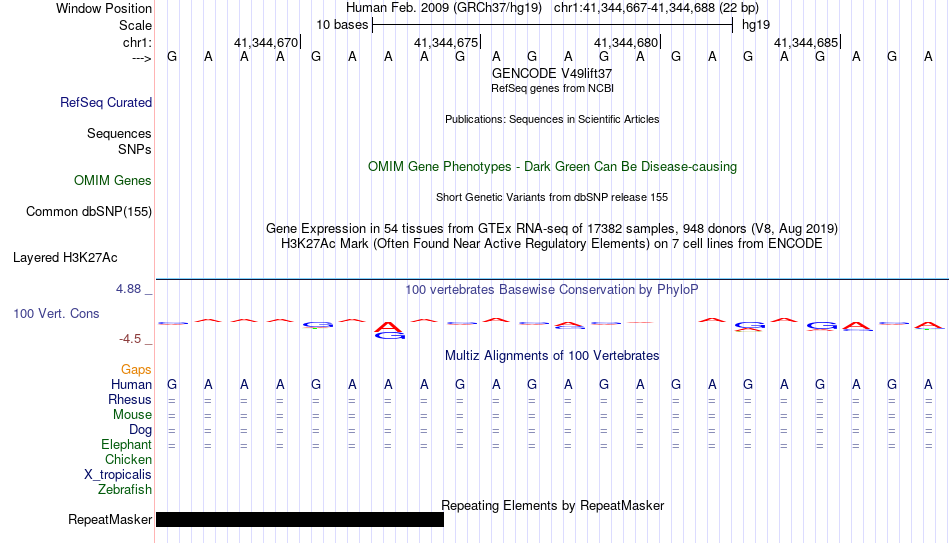950x543 pixels.
Task: Click 100 vertebrates Basewise Conservation by PhyloP title
Action: 552,290
